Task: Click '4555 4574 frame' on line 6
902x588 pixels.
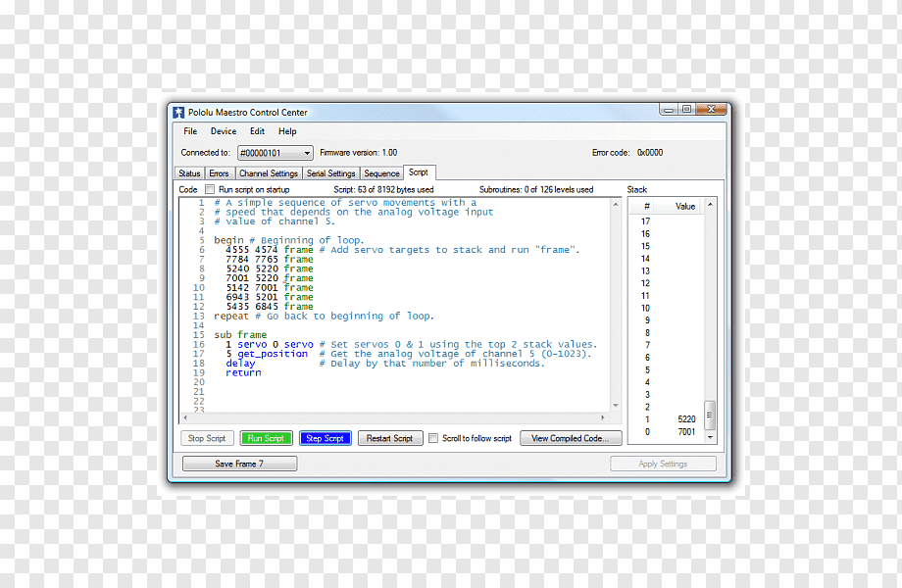Action: (270, 250)
